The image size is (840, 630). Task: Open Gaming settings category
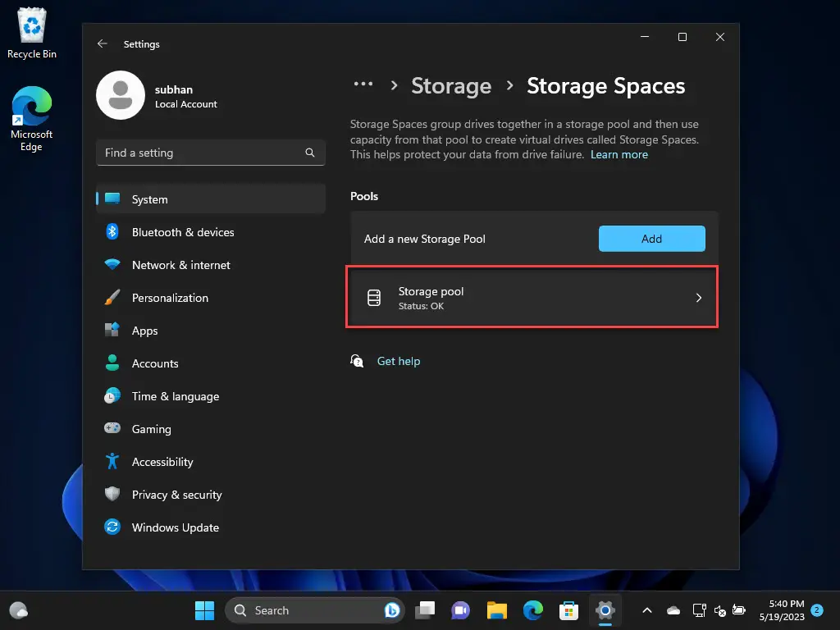[211, 429]
